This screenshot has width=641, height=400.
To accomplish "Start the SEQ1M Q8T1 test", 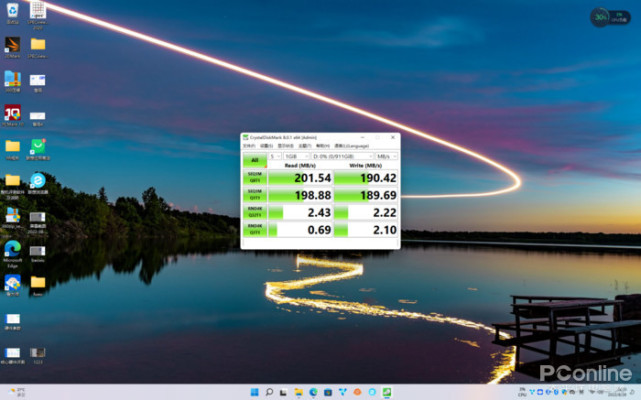I will point(254,176).
